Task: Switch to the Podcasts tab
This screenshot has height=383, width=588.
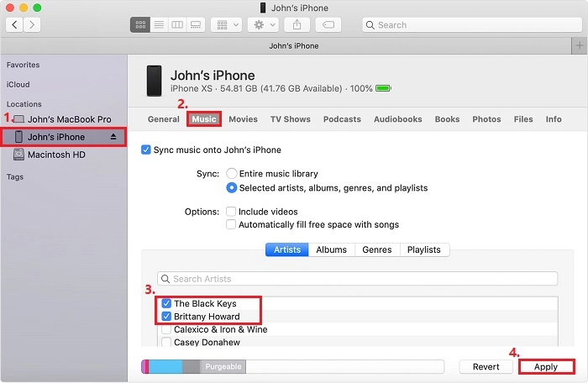Action: tap(342, 119)
